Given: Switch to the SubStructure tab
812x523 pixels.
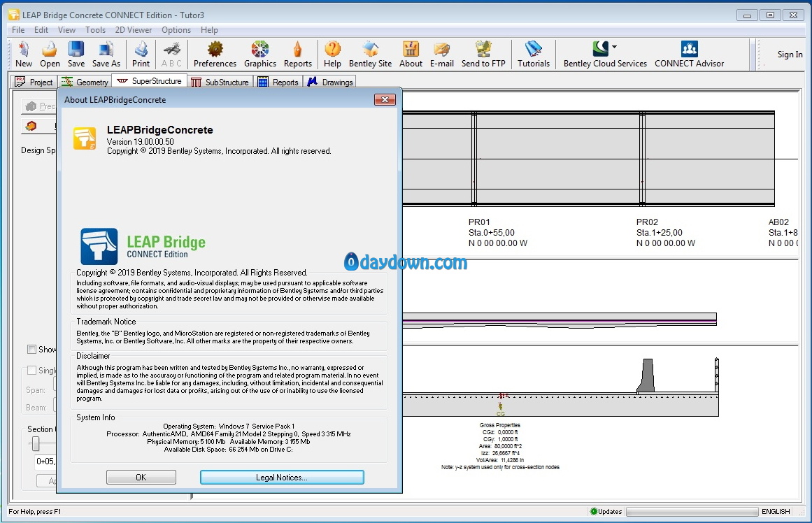Looking at the screenshot, I should coord(220,82).
